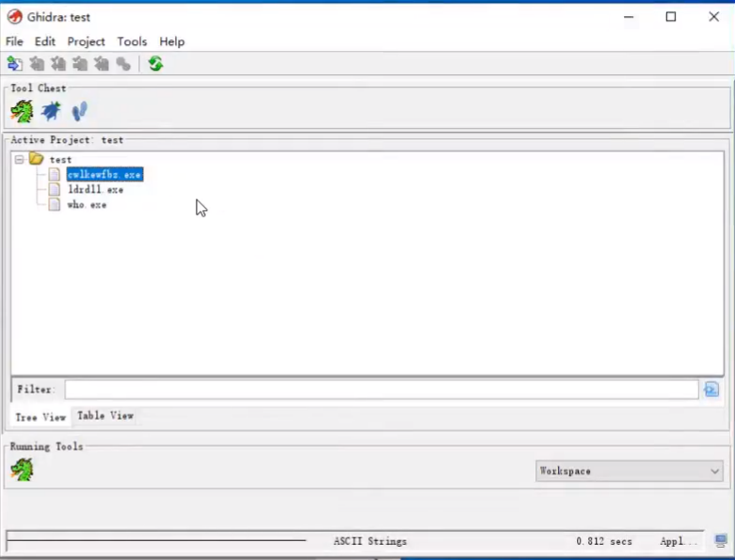Click the second grayed version control icon
Screen dimensions: 735x560
(37, 64)
